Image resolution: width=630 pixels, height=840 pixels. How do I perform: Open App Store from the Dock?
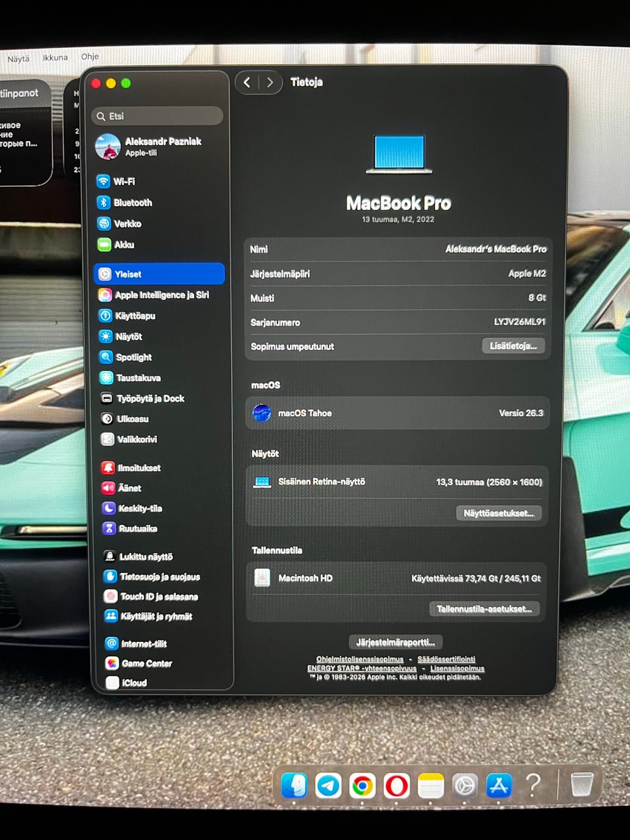click(x=499, y=785)
